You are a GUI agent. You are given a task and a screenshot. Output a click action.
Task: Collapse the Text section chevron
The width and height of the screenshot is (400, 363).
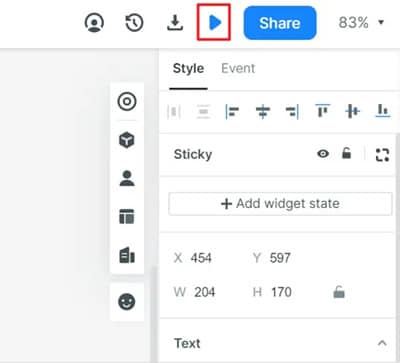tap(382, 343)
